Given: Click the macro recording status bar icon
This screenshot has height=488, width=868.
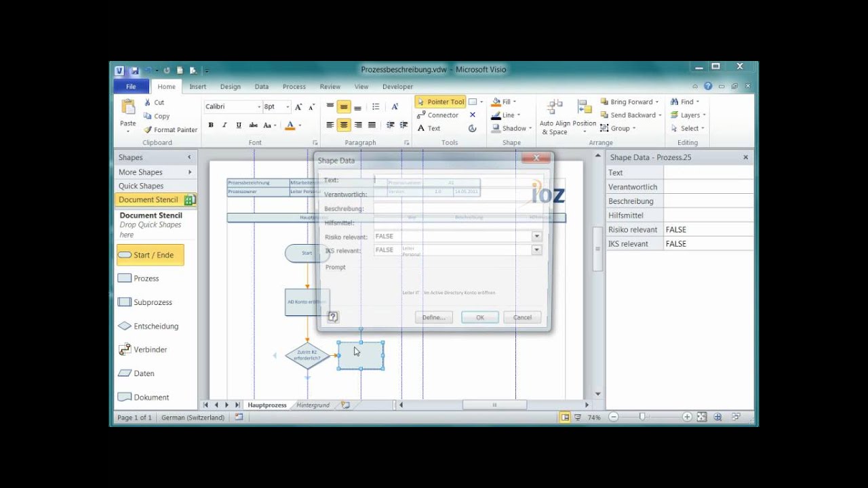Looking at the screenshot, I should [x=239, y=418].
